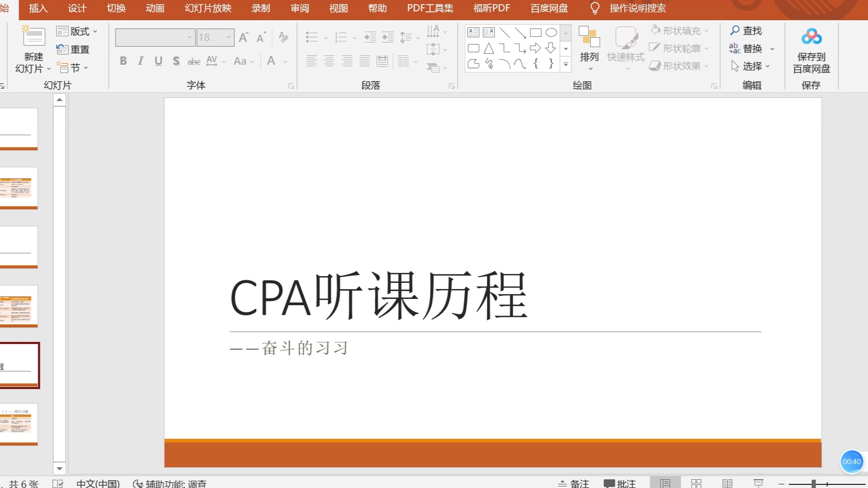This screenshot has width=868, height=488.
Task: Click Shape Effects (形状效果) button
Action: coord(679,66)
